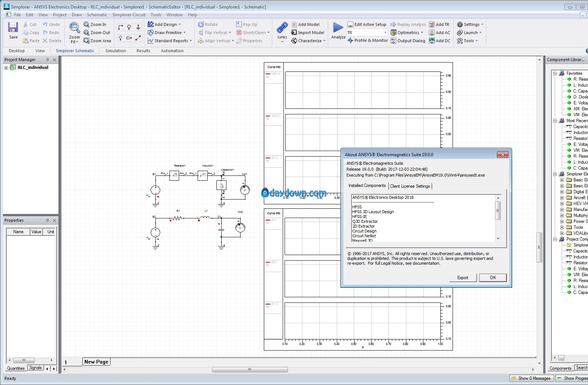The width and height of the screenshot is (588, 385).
Task: Click the Zoom Fit magnifier icon
Action: tap(74, 28)
